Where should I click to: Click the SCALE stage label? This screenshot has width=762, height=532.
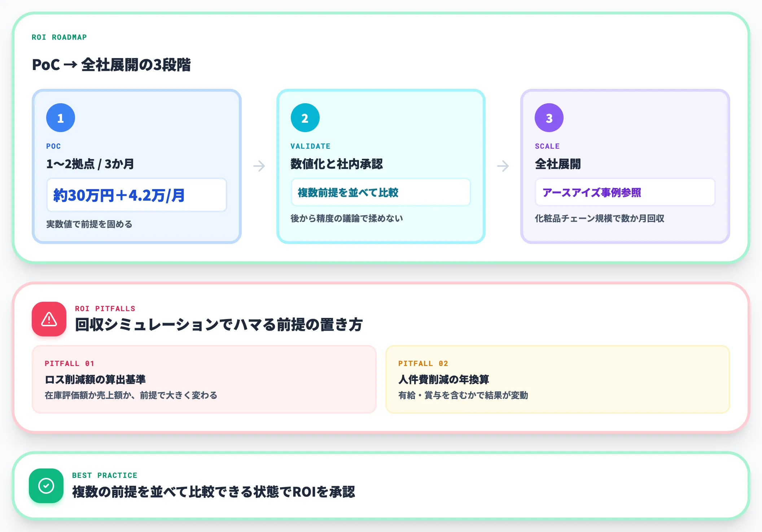click(x=547, y=146)
